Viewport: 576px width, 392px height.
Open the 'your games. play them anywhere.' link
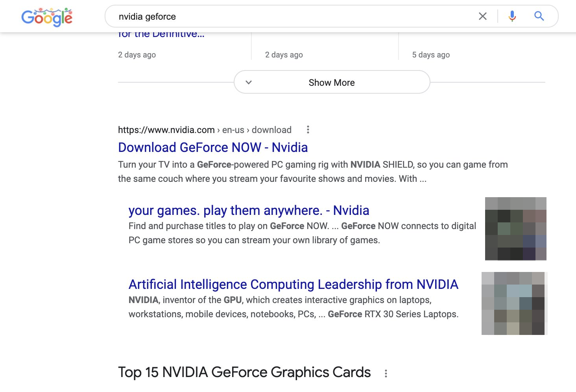coord(249,211)
